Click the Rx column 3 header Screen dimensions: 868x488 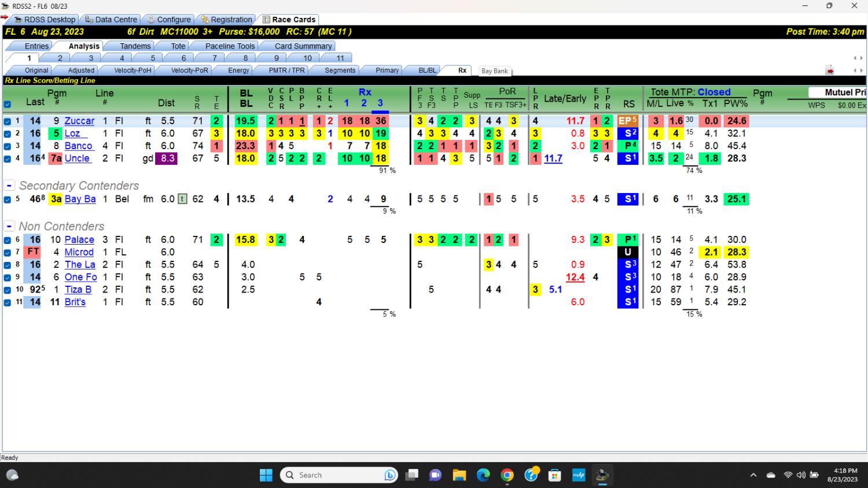click(x=380, y=103)
